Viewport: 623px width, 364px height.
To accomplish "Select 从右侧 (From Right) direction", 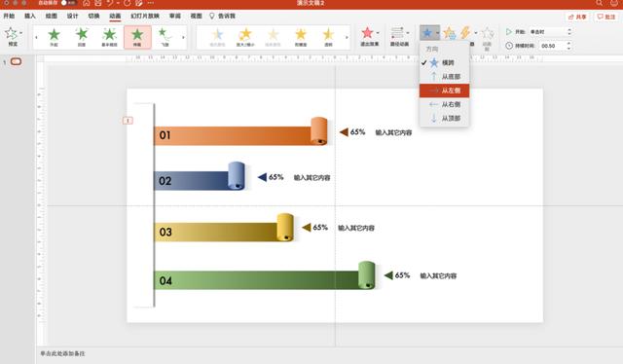I will pyautogui.click(x=444, y=104).
